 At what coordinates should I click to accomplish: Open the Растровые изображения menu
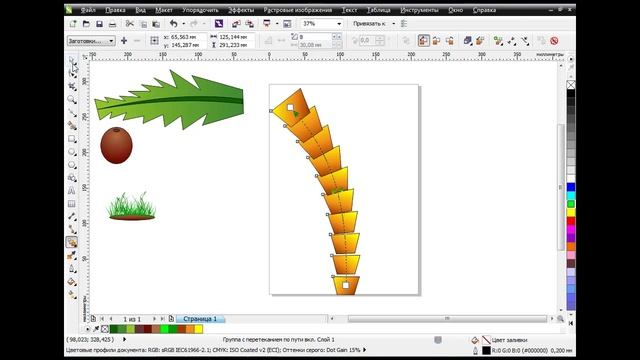pyautogui.click(x=298, y=10)
